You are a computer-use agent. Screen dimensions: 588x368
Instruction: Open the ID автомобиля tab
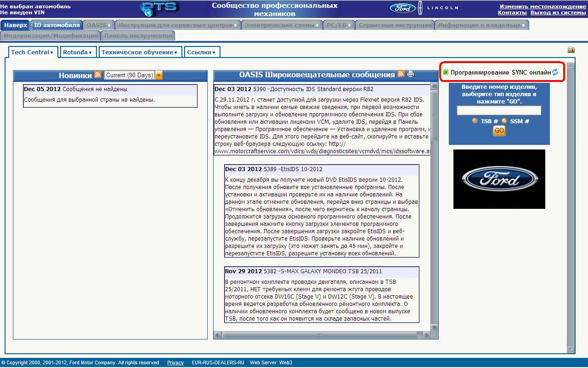coord(57,25)
